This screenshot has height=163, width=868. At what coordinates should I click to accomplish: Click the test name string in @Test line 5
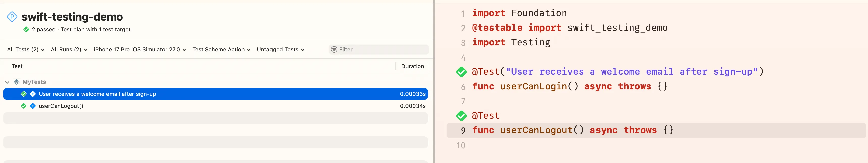(x=632, y=72)
